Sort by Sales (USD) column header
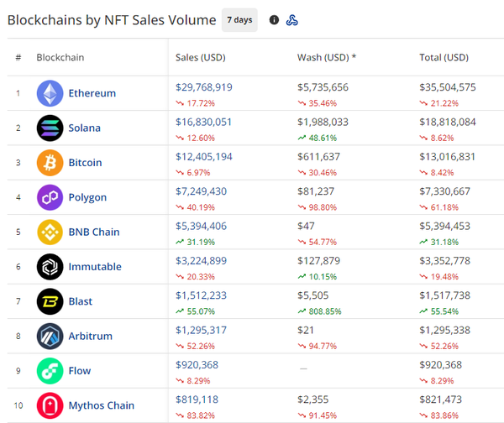The image size is (504, 423). 201,58
